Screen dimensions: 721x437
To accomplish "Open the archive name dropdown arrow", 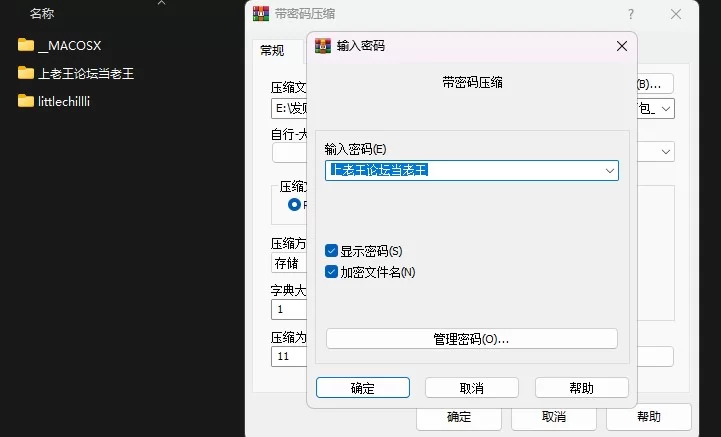I will tap(666, 108).
